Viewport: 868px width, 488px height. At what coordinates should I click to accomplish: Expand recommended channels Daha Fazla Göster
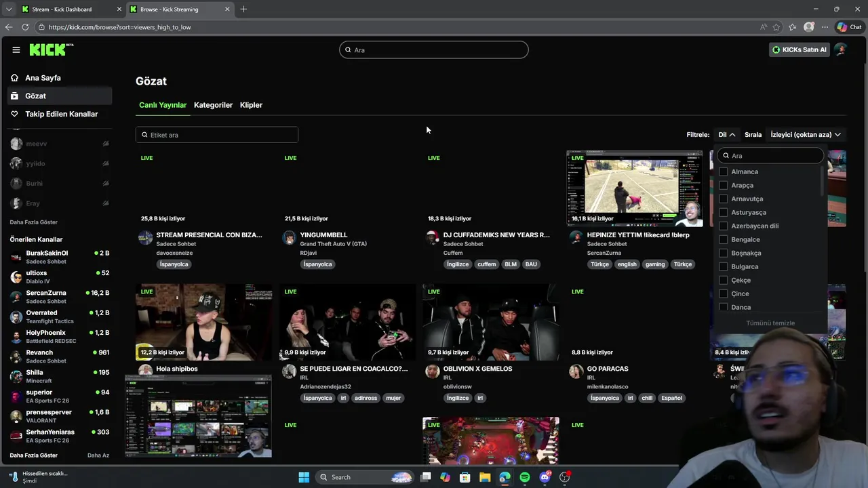tap(34, 455)
